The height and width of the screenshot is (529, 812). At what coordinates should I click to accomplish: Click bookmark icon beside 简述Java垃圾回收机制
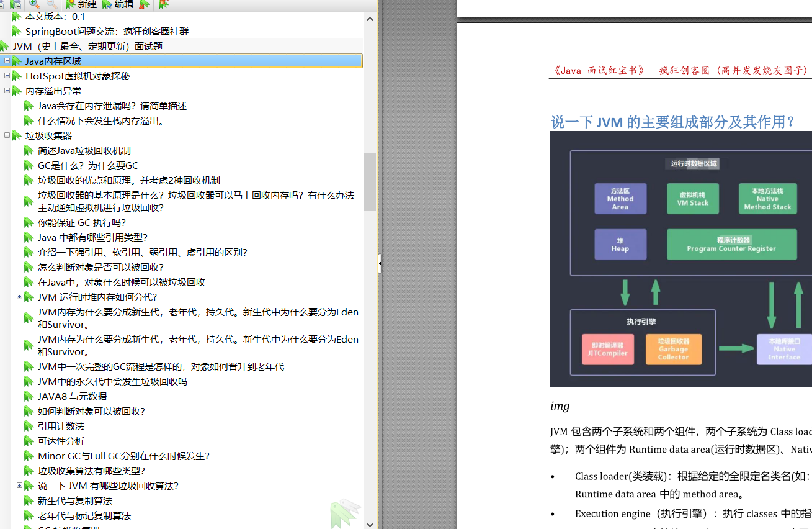(29, 150)
